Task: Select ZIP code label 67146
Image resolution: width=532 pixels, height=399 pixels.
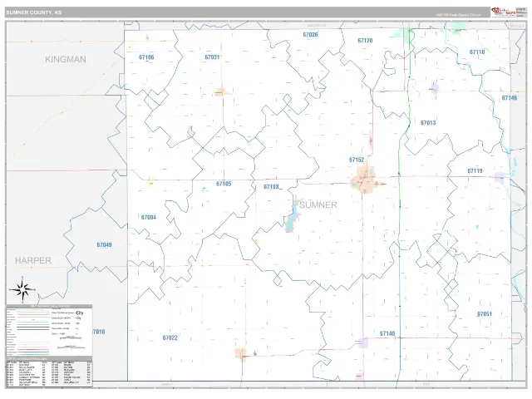Action: (510, 98)
